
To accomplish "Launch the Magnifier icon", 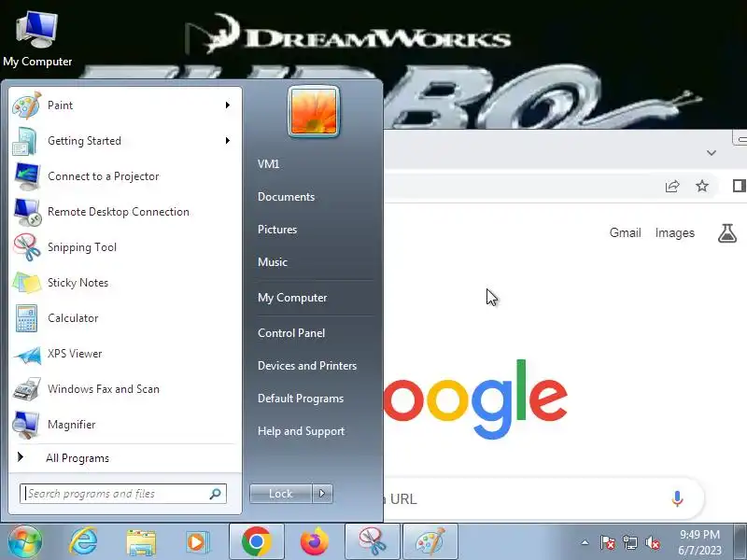I will (26, 425).
